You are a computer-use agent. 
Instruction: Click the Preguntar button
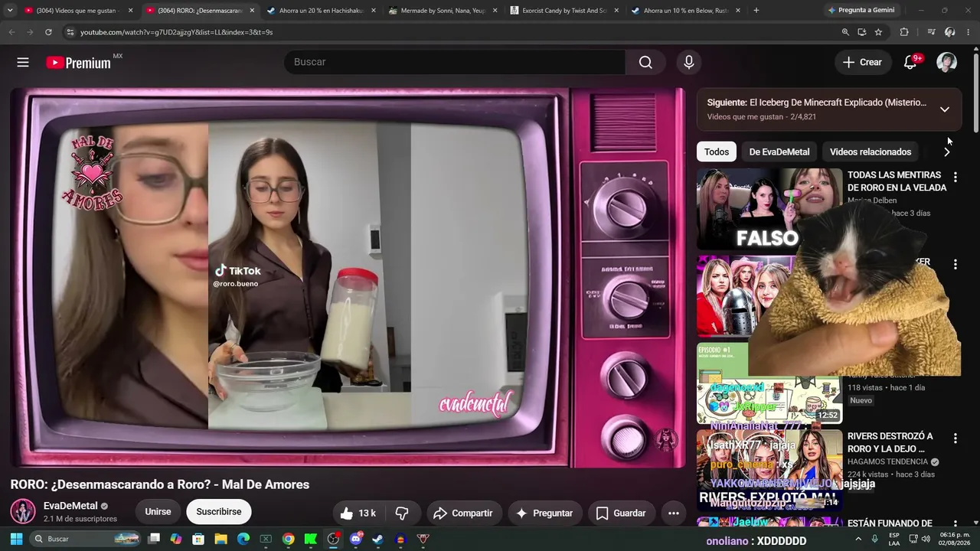(x=544, y=513)
